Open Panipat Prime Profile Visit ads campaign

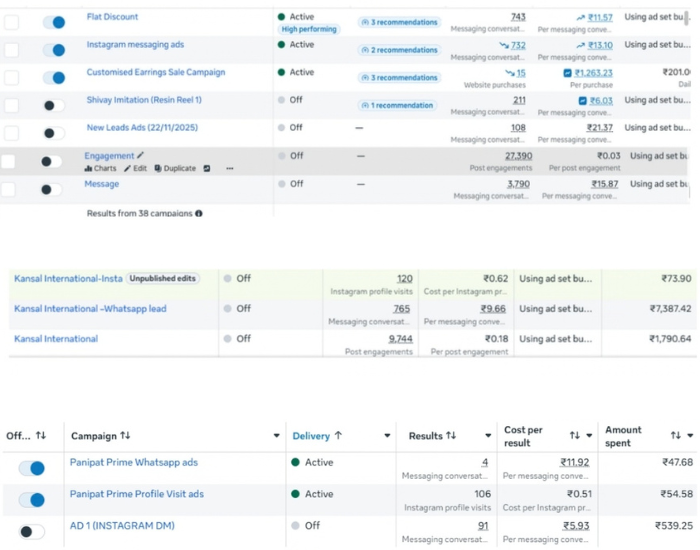click(x=137, y=494)
